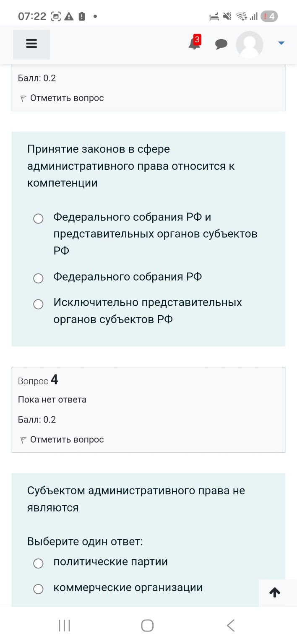Open the profile avatar picture

[x=249, y=44]
